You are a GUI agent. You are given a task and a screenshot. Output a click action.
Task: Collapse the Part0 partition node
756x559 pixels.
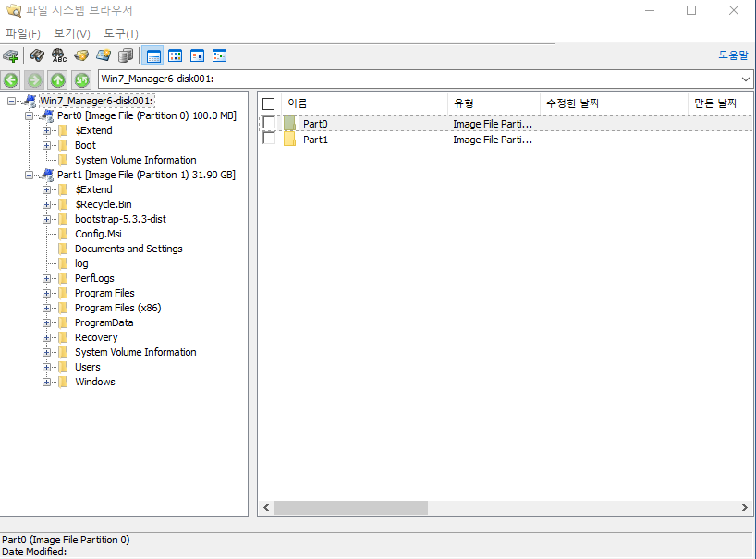(x=29, y=116)
